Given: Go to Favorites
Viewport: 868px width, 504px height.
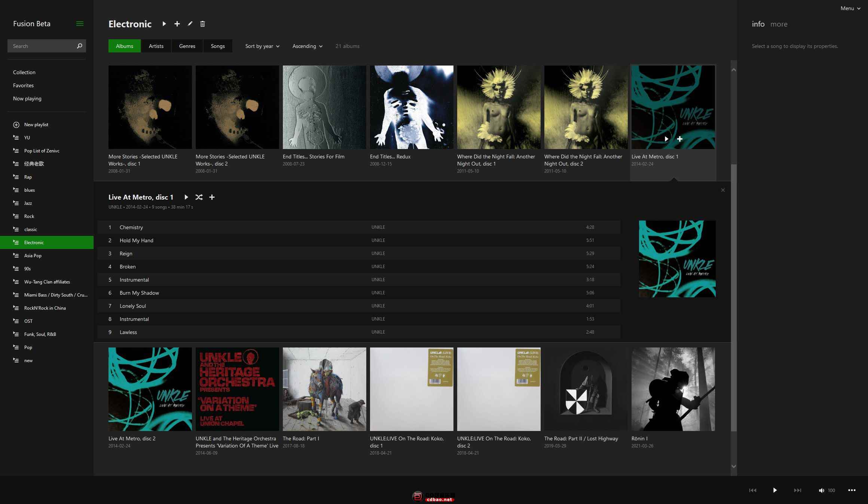Looking at the screenshot, I should (x=23, y=85).
